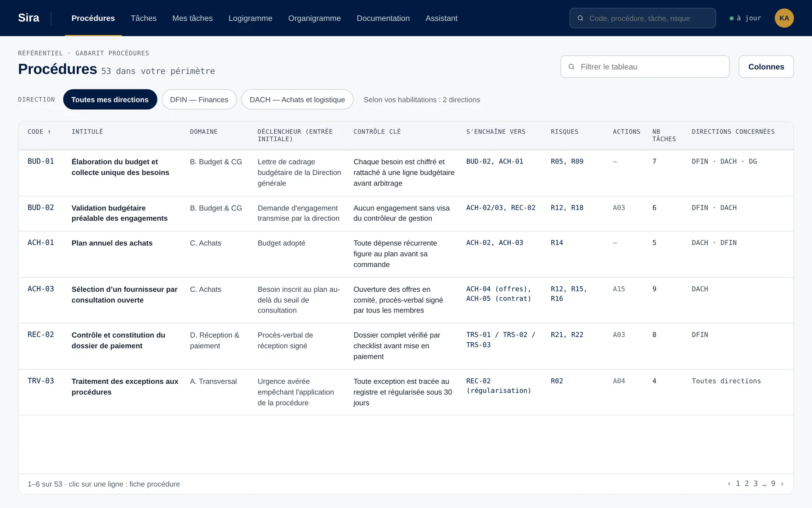Image resolution: width=812 pixels, height=508 pixels.
Task: Click the magnifier icon in table filter
Action: pos(572,67)
